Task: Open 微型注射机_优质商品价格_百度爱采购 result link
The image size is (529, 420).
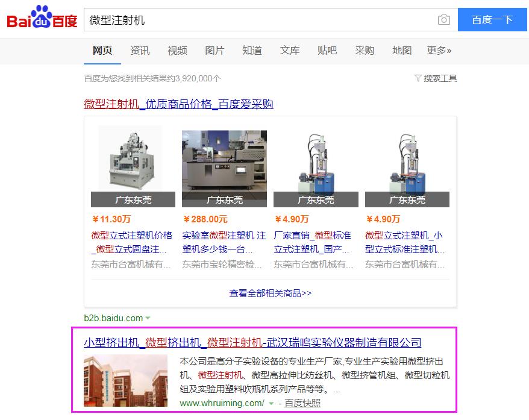Action: coord(178,104)
